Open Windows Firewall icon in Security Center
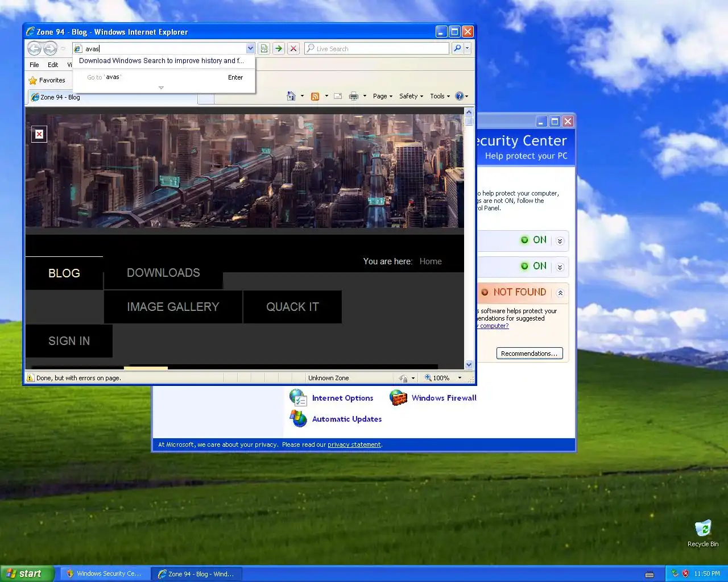 398,398
